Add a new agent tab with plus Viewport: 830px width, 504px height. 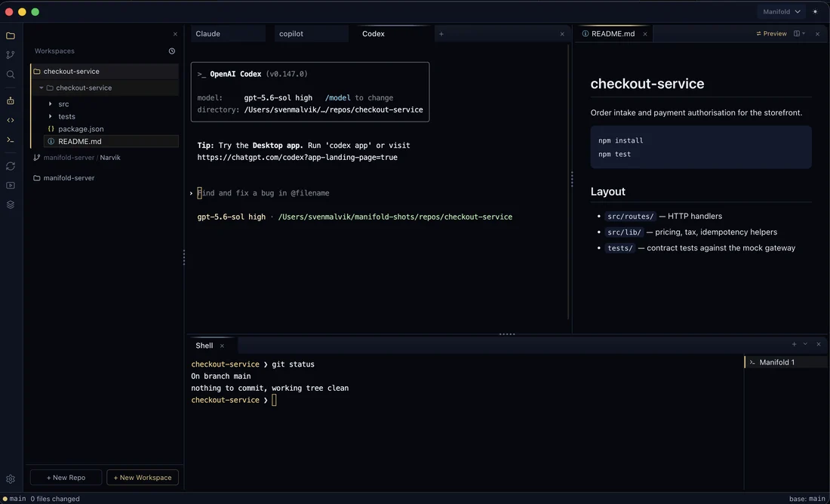441,34
